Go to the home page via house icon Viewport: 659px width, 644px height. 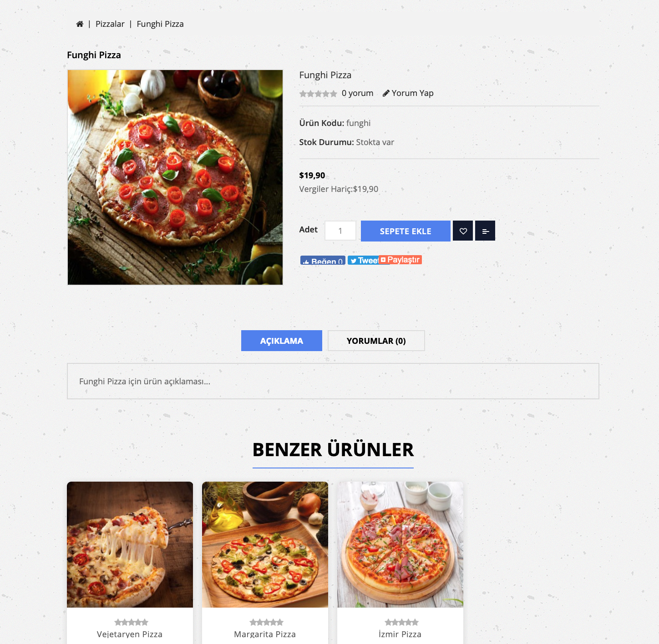pyautogui.click(x=80, y=24)
